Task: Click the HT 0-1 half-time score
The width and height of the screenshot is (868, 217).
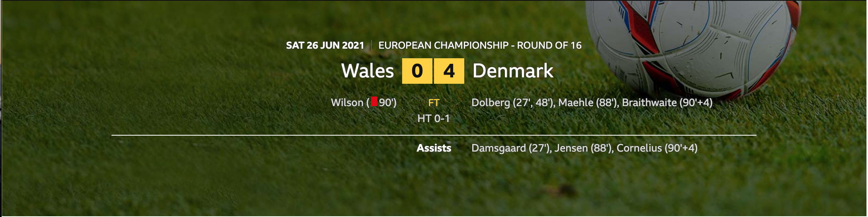Action: pyautogui.click(x=434, y=118)
